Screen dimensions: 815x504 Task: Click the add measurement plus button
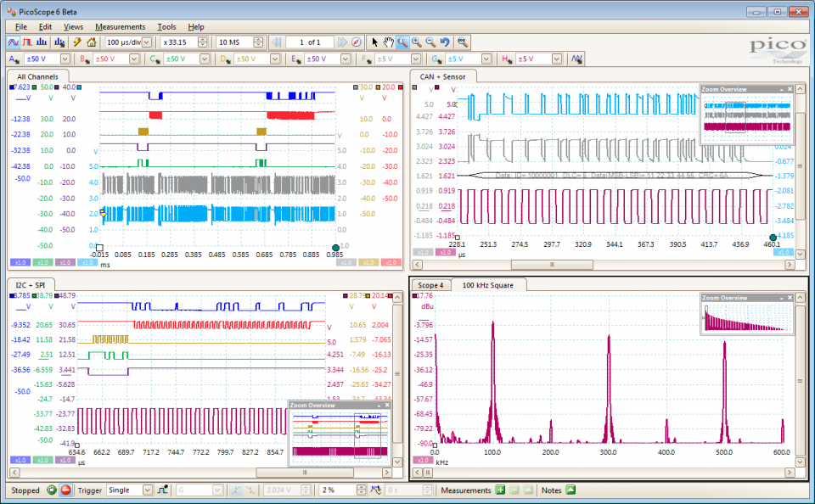tap(500, 490)
